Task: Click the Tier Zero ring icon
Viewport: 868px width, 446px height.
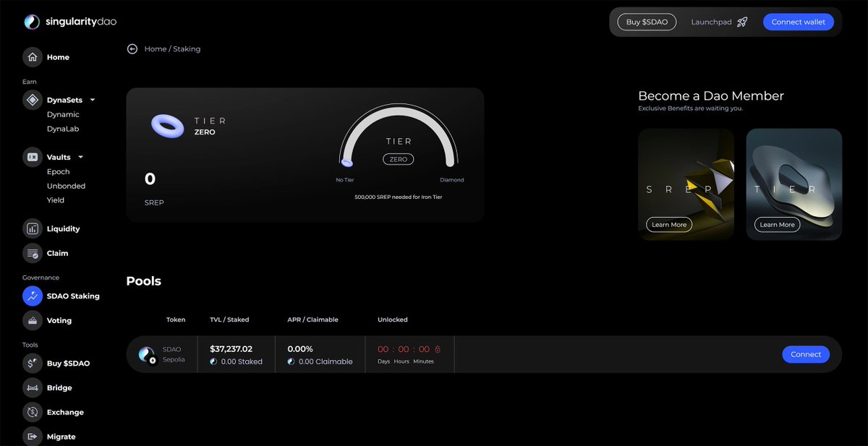Action: (168, 126)
